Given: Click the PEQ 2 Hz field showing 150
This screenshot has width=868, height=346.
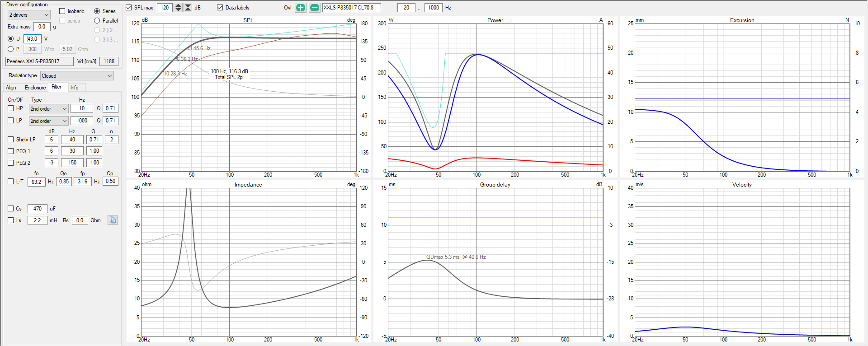Looking at the screenshot, I should click(x=72, y=163).
